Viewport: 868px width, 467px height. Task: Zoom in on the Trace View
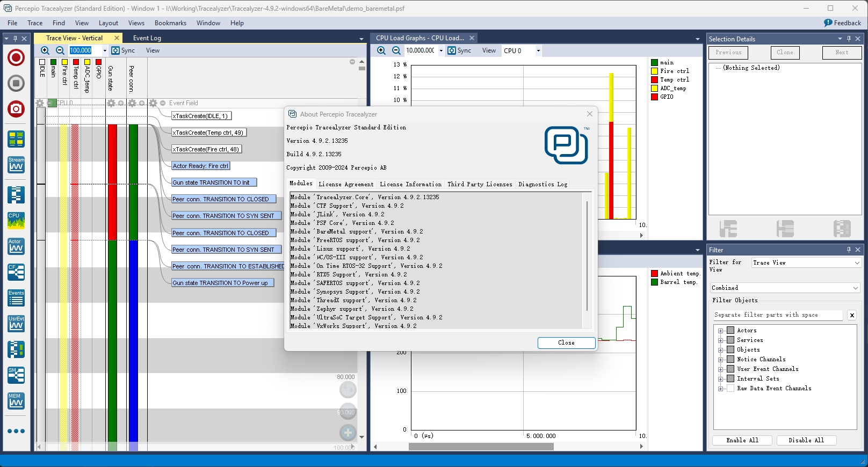click(x=45, y=50)
